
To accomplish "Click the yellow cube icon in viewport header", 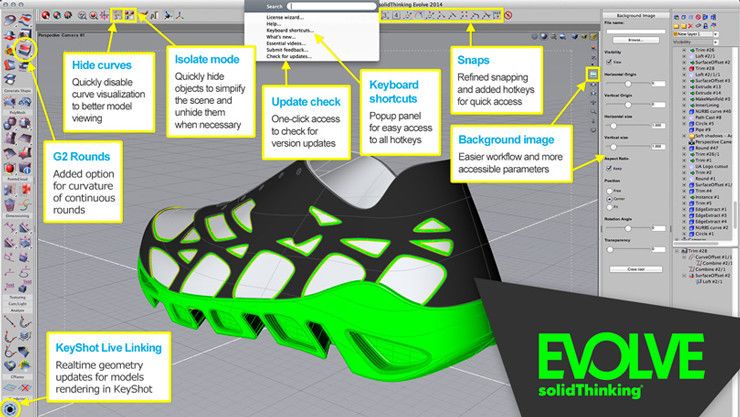I will pos(594,36).
